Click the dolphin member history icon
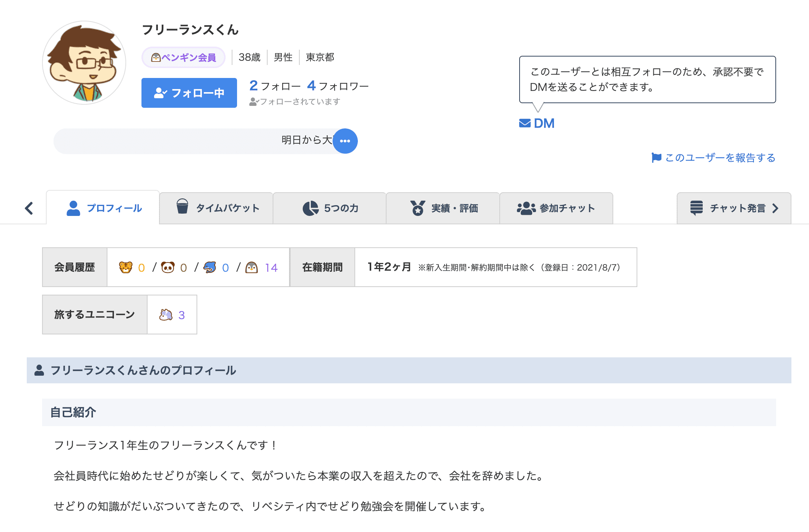Viewport: 809px width, 532px height. (x=210, y=267)
